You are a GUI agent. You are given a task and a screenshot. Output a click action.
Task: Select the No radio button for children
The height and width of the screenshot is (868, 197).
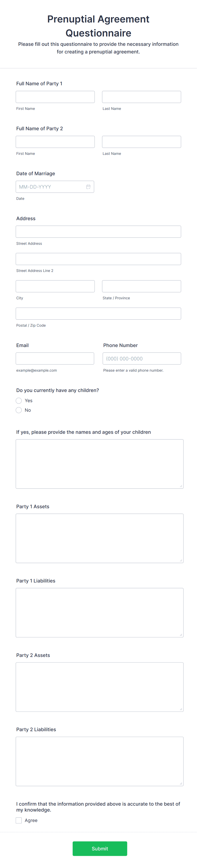(x=19, y=410)
